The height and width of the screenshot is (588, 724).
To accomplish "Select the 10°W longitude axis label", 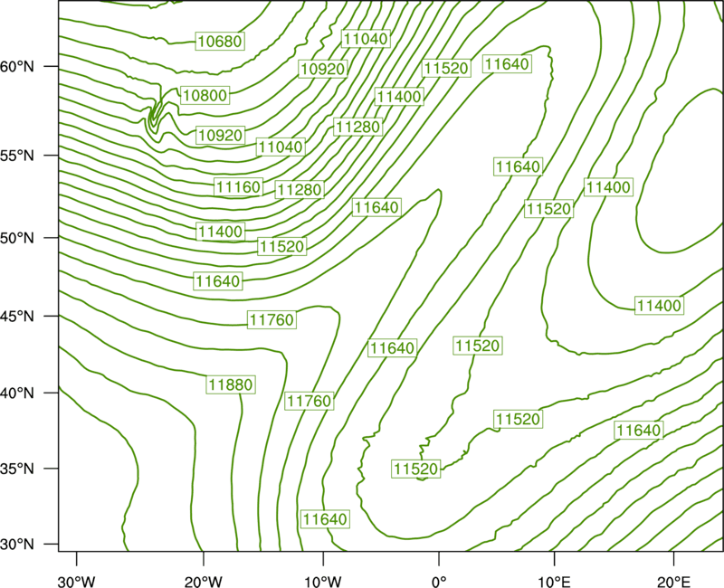I will [323, 582].
